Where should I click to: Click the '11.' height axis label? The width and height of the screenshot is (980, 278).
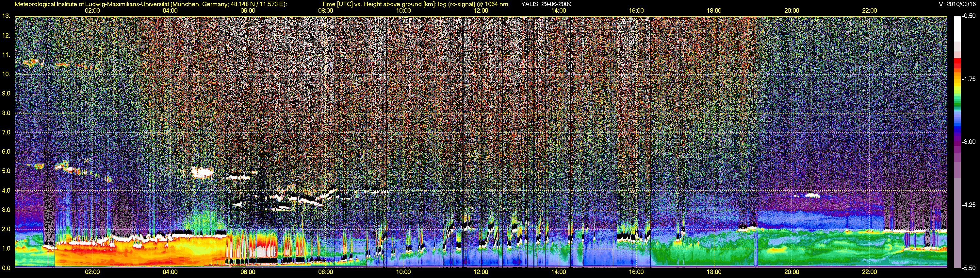click(x=6, y=55)
